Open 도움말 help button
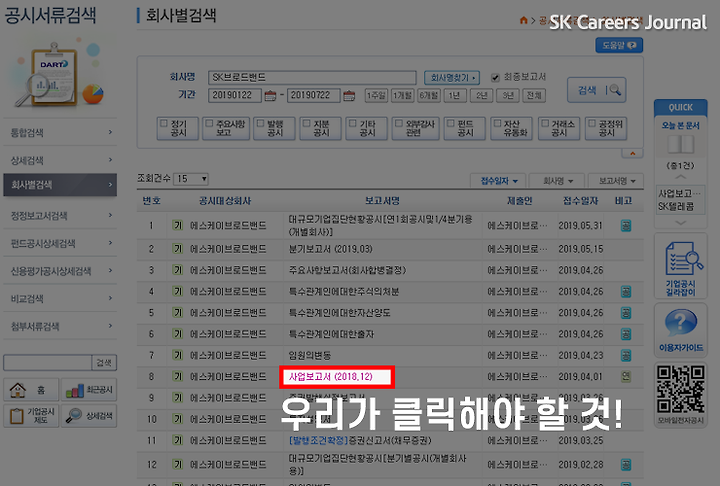The height and width of the screenshot is (486, 720). point(619,45)
